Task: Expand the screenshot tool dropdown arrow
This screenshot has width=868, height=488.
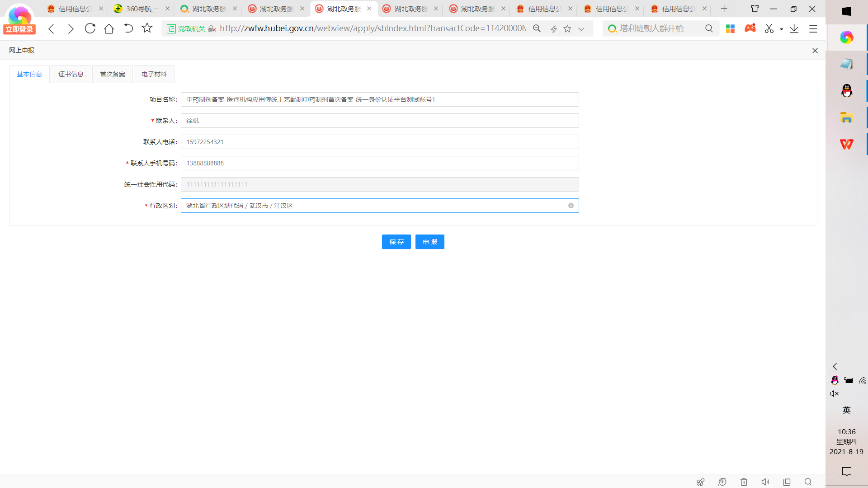Action: pos(781,29)
